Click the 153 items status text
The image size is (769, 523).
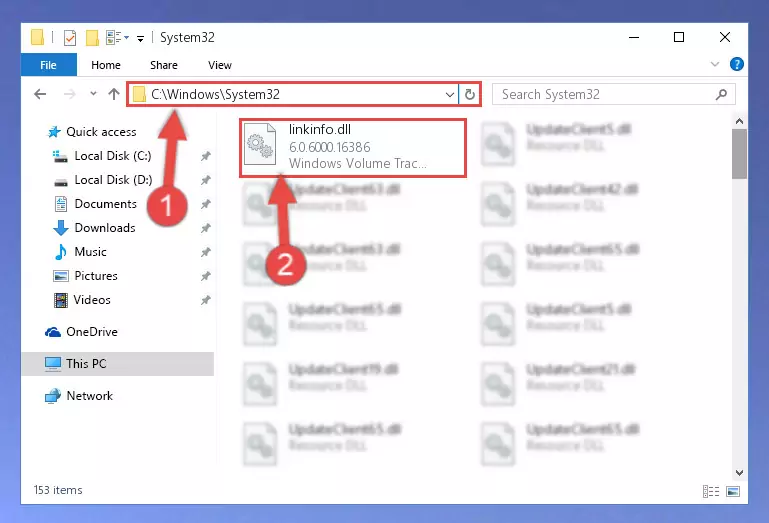pos(58,490)
